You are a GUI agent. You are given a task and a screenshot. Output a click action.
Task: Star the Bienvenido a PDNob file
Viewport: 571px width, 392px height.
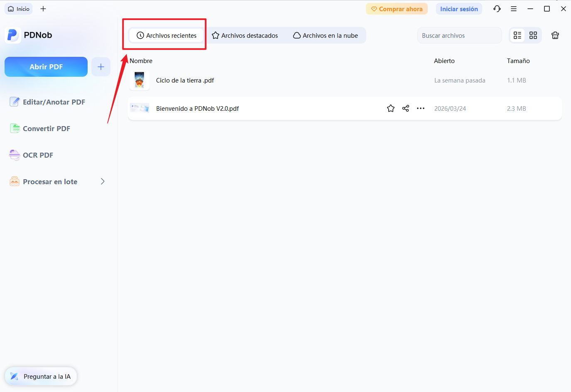(x=391, y=108)
